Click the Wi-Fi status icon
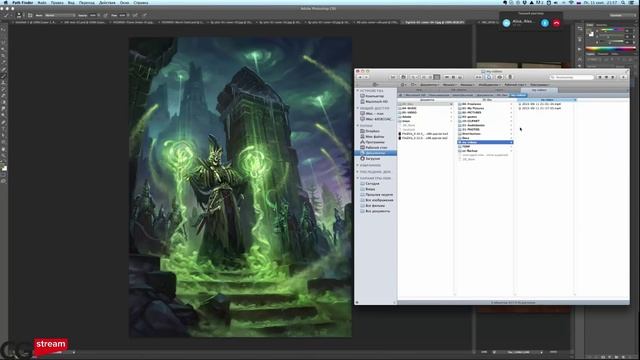 (x=571, y=2)
